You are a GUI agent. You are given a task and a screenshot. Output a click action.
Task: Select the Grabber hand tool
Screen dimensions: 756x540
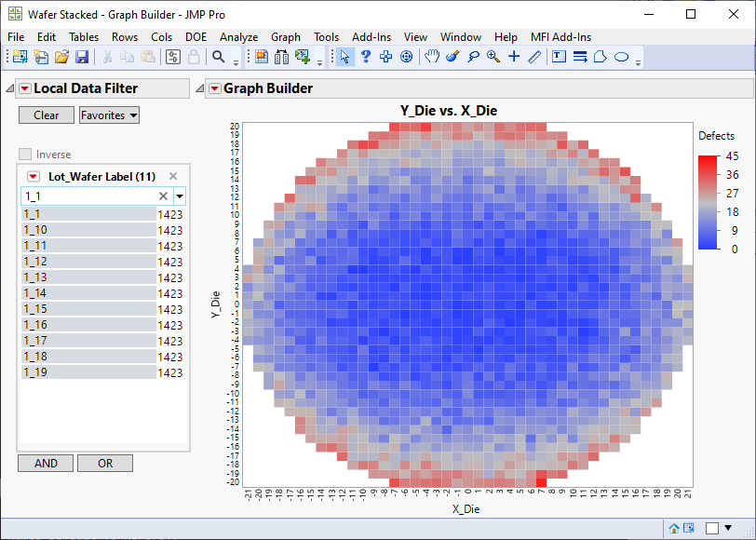click(x=430, y=57)
